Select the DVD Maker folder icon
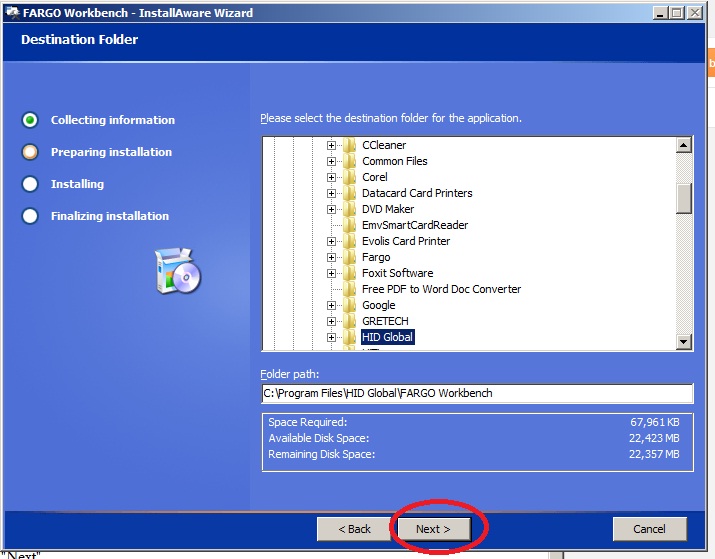Image resolution: width=715 pixels, height=559 pixels. click(x=349, y=209)
